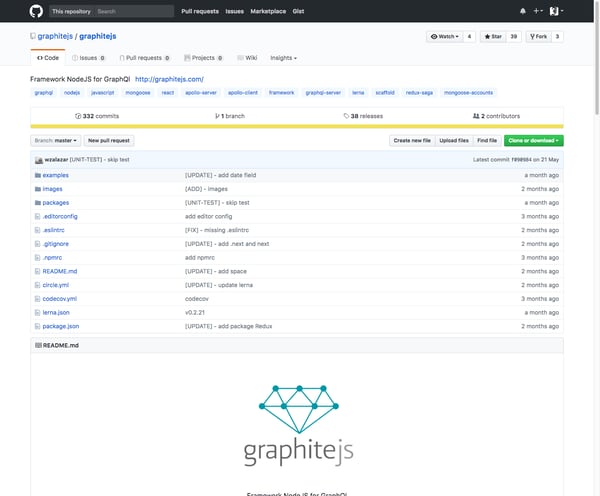The width and height of the screenshot is (600, 496).
Task: Click the mongoose-accounts topic tag
Action: (468, 93)
